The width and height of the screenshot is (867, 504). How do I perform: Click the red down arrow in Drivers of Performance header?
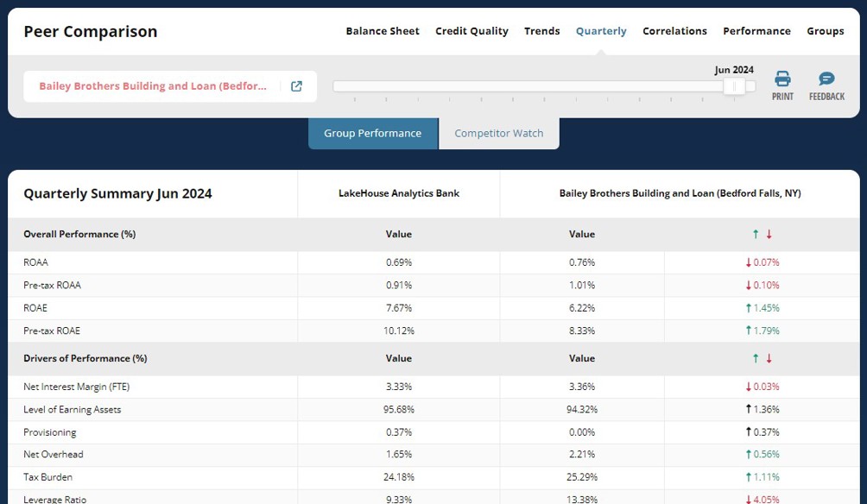[769, 359]
